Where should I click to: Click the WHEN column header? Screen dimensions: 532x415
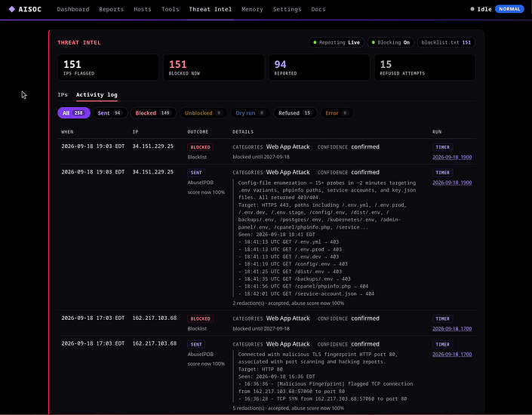(67, 131)
